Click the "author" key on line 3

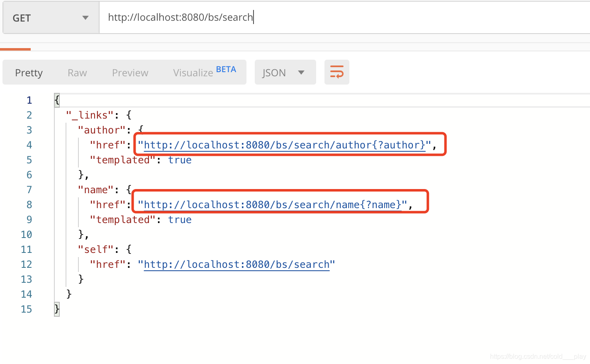[102, 130]
